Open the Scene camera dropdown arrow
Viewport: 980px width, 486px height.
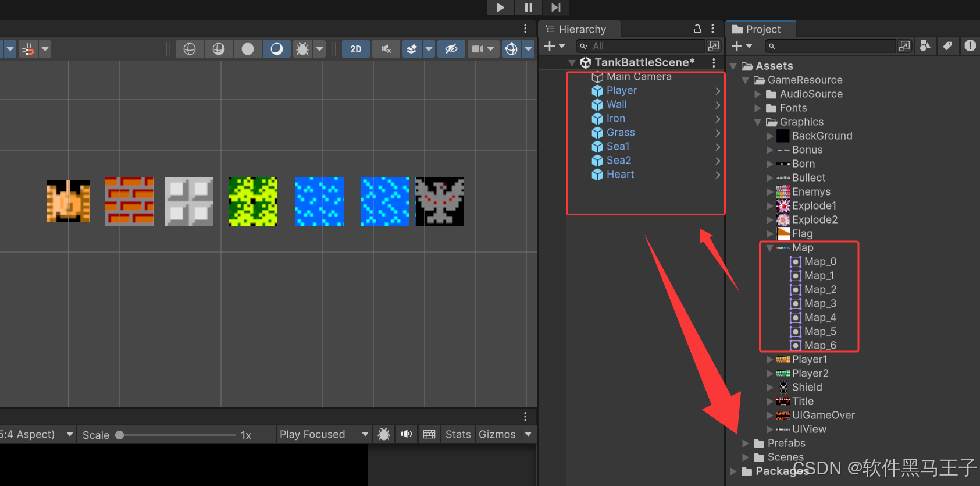tap(491, 49)
